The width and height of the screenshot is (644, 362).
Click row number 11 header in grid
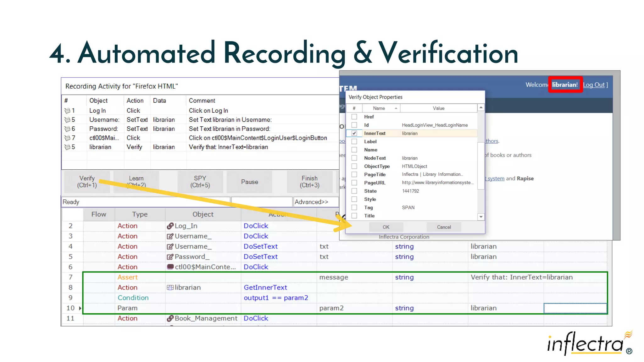pos(70,318)
